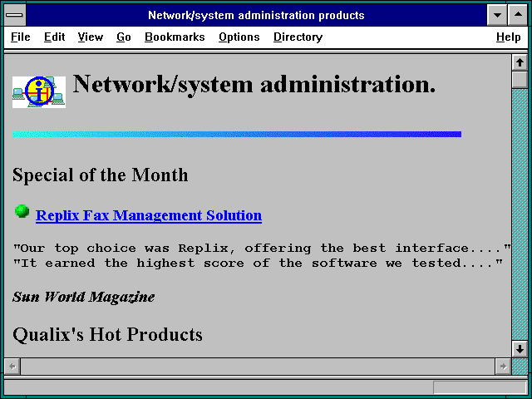The height and width of the screenshot is (399, 532).
Task: Click the green ball bullet icon
Action: [22, 211]
